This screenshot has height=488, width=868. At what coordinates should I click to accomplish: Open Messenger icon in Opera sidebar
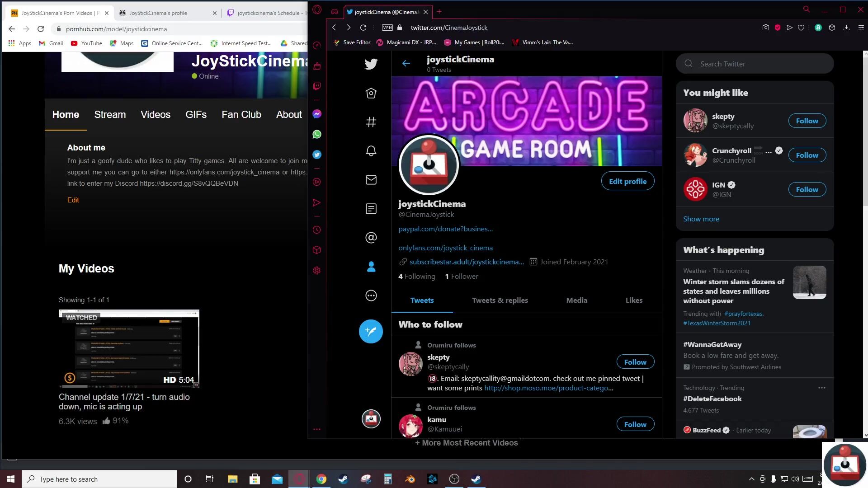(x=317, y=114)
